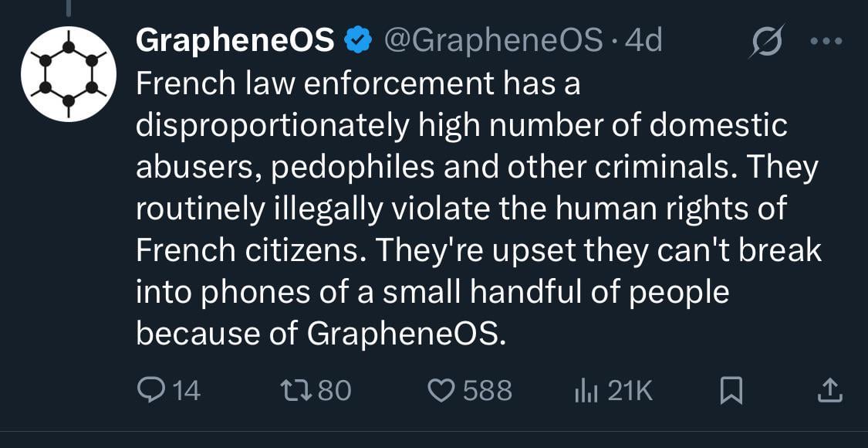Image resolution: width=868 pixels, height=448 pixels.
Task: Open the @GrapheneOS handle link
Action: (493, 40)
